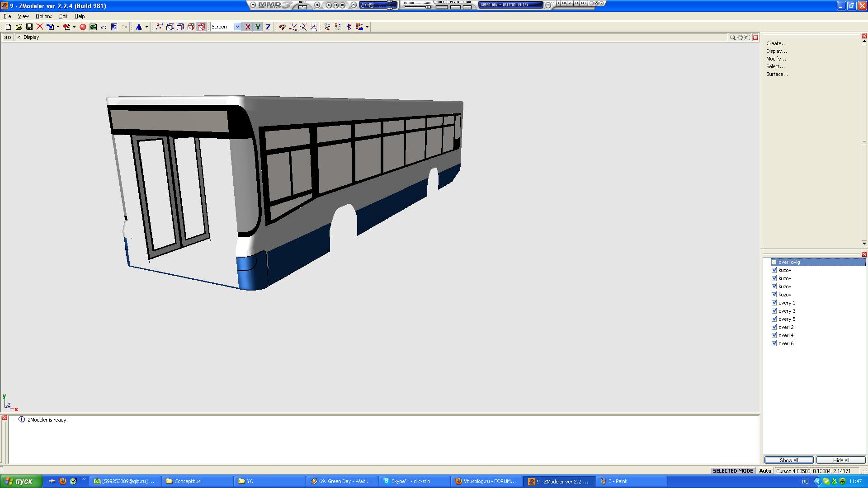Open the Options menu
Image resolution: width=868 pixels, height=488 pixels.
44,16
